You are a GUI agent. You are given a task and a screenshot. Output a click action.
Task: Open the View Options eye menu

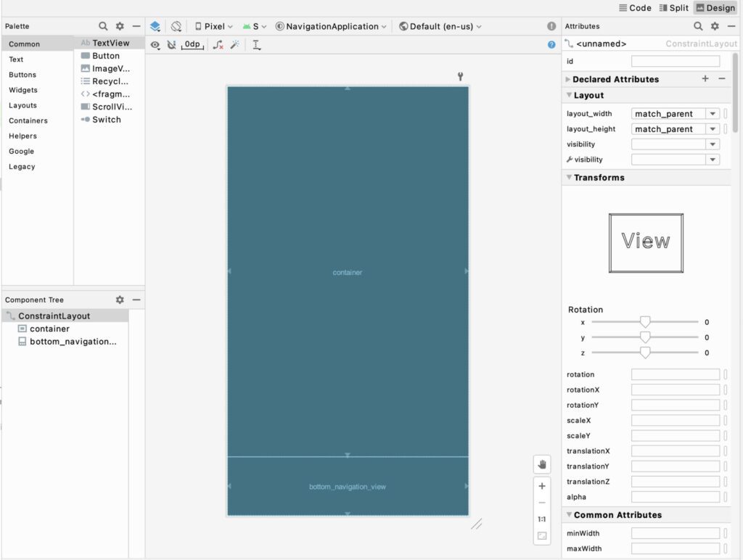[x=155, y=44]
